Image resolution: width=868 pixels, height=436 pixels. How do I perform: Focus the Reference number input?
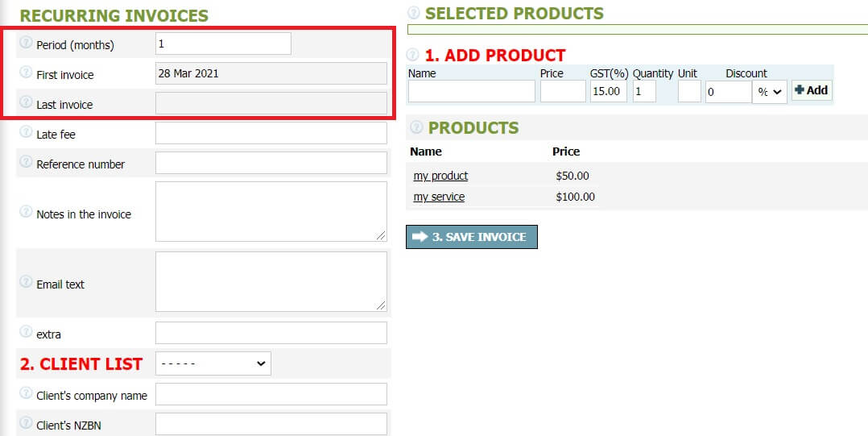coord(271,163)
